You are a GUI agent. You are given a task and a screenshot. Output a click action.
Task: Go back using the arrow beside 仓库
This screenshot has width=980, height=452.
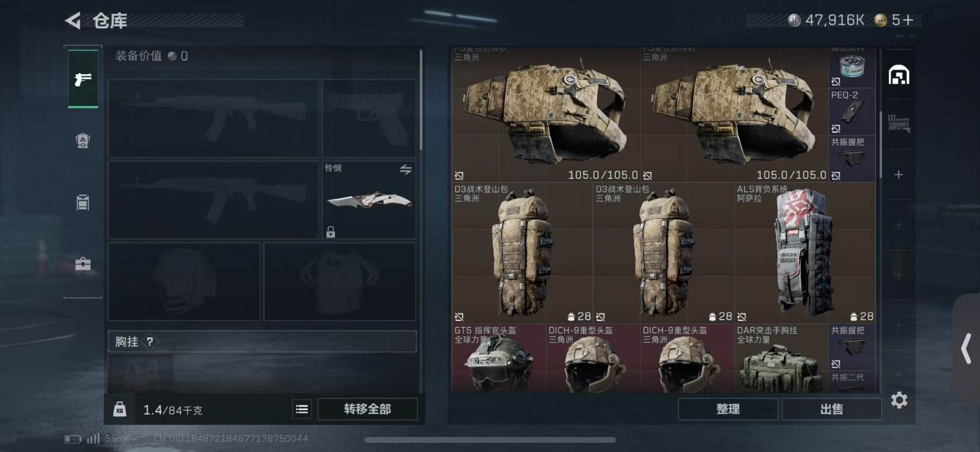point(73,20)
